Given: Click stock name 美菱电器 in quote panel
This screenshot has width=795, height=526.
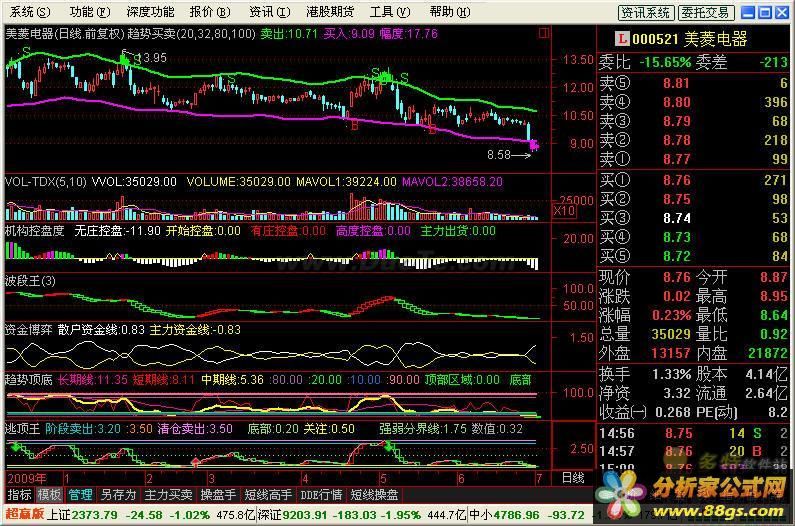Looking at the screenshot, I should (715, 39).
